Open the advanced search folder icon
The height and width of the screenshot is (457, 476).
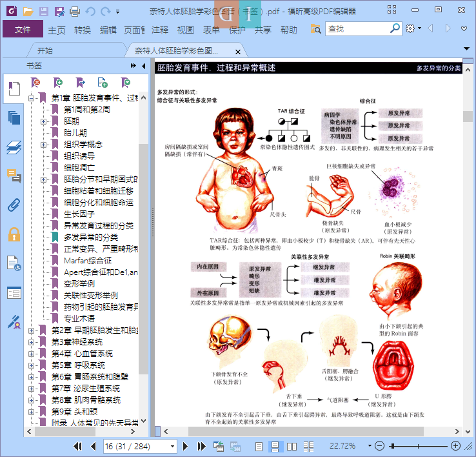pyautogui.click(x=315, y=29)
